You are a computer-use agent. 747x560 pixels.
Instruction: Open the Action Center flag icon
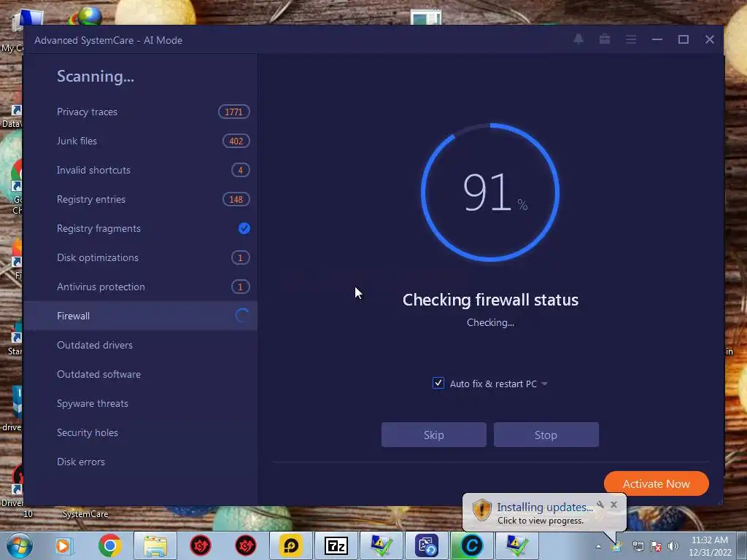click(656, 546)
